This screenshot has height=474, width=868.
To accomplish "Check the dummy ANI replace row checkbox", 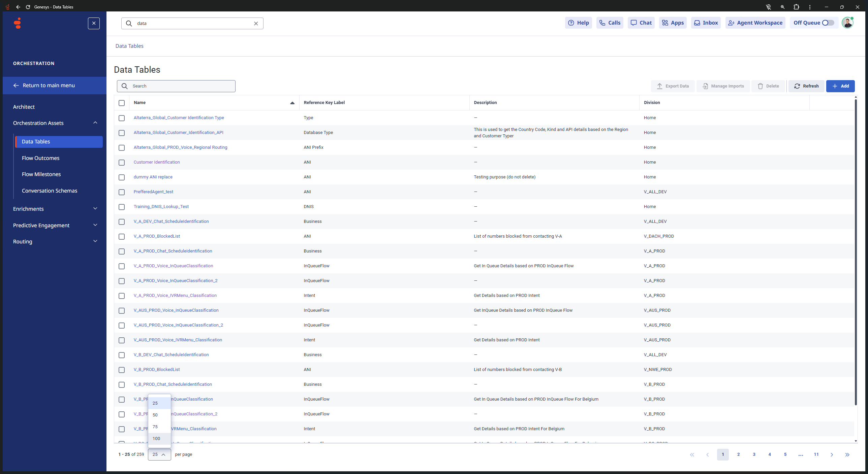I will [122, 177].
